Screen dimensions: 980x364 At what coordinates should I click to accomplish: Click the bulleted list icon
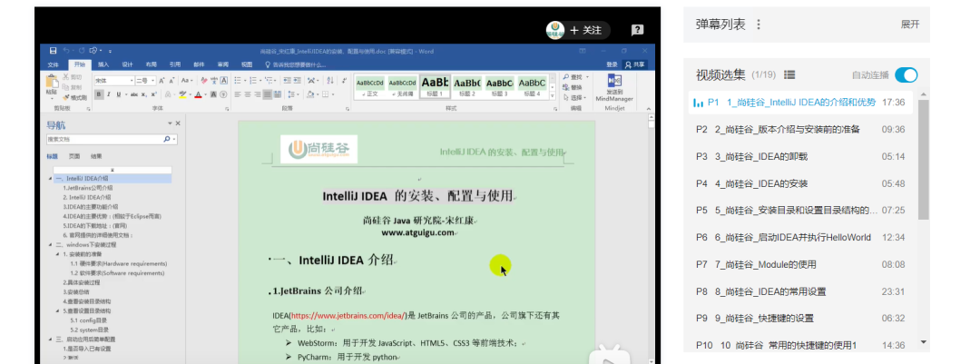click(238, 81)
